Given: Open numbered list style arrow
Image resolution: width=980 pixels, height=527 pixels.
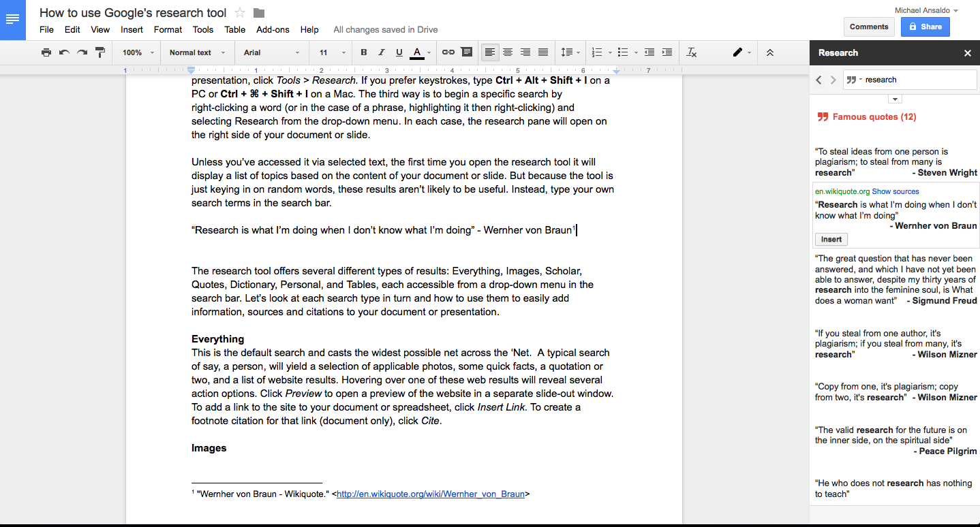Looking at the screenshot, I should click(610, 52).
